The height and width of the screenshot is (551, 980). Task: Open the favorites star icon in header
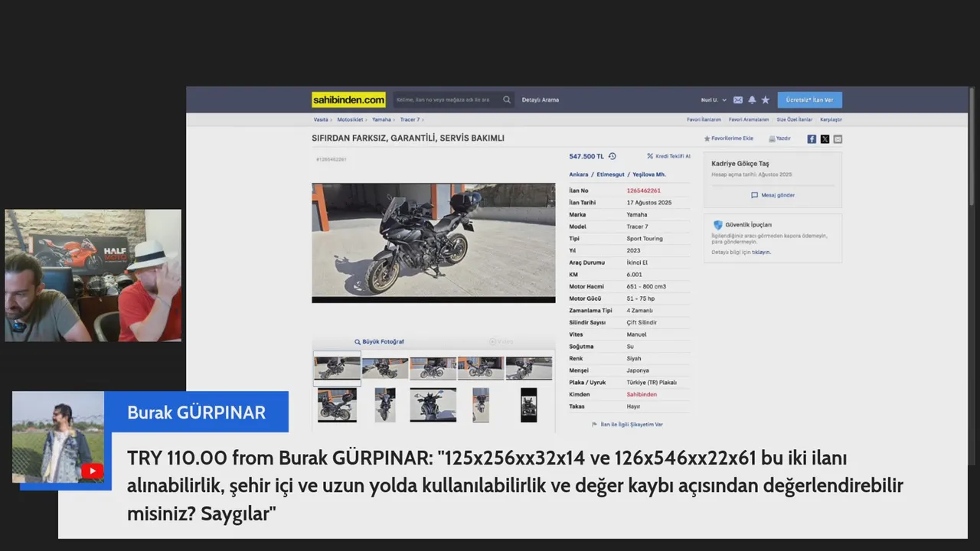pyautogui.click(x=766, y=99)
